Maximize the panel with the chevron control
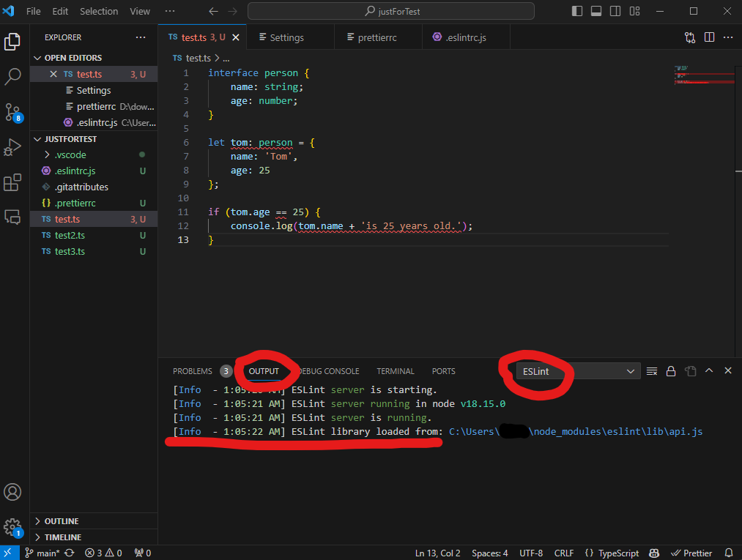The image size is (742, 560). pyautogui.click(x=709, y=371)
